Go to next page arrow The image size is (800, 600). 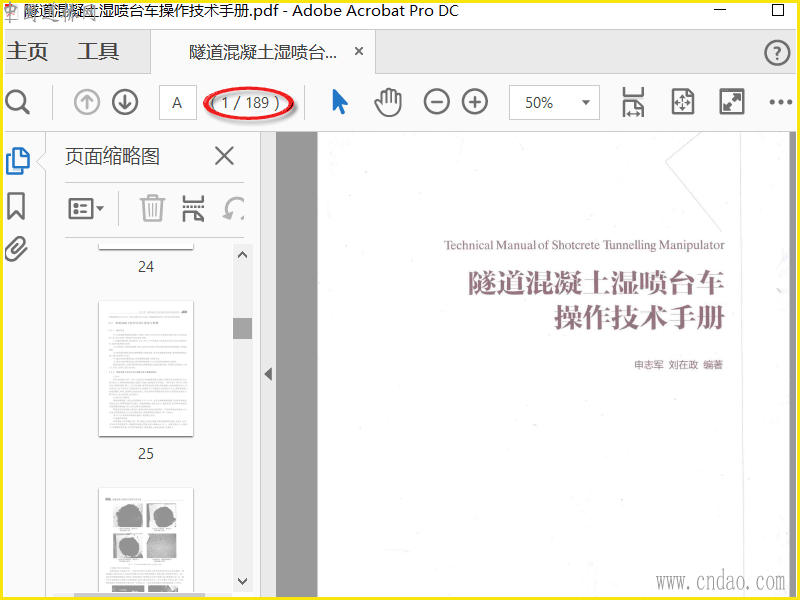[x=125, y=103]
